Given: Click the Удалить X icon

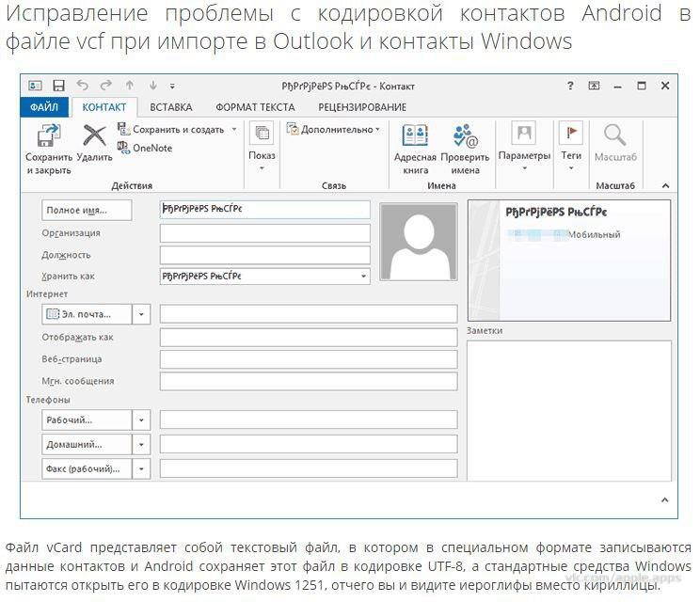Looking at the screenshot, I should pos(94,135).
